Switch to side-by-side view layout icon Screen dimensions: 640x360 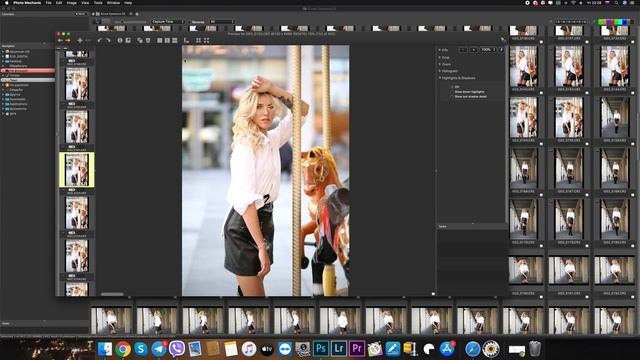[x=167, y=40]
